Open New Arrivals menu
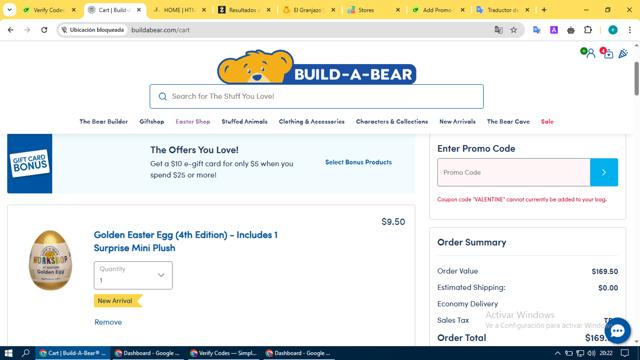 457,122
